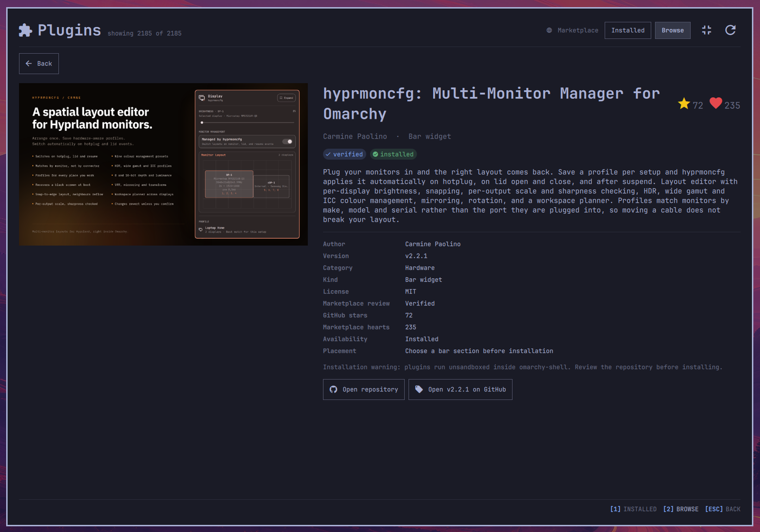This screenshot has height=532, width=760.
Task: Open the plugin preview screenshot
Action: coord(163,164)
